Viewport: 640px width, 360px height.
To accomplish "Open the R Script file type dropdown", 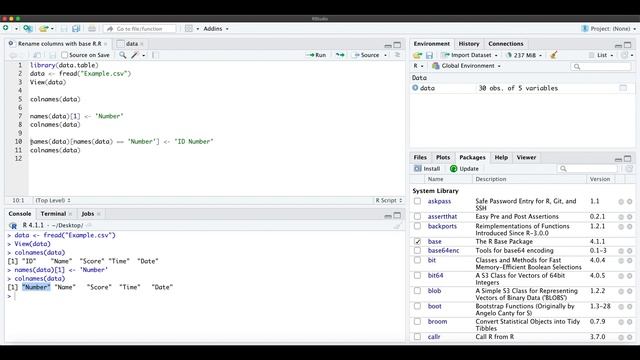I will click(x=389, y=200).
